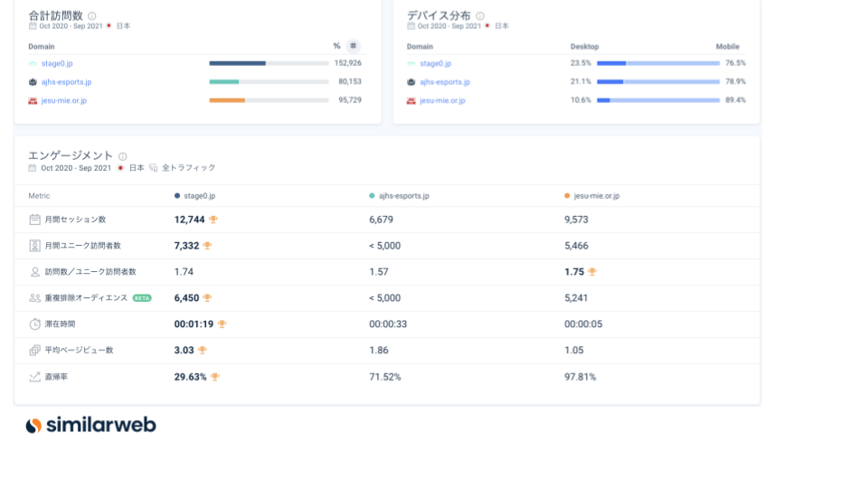868x488 pixels.
Task: Click the stage0.jp total visits bar
Action: (269, 63)
